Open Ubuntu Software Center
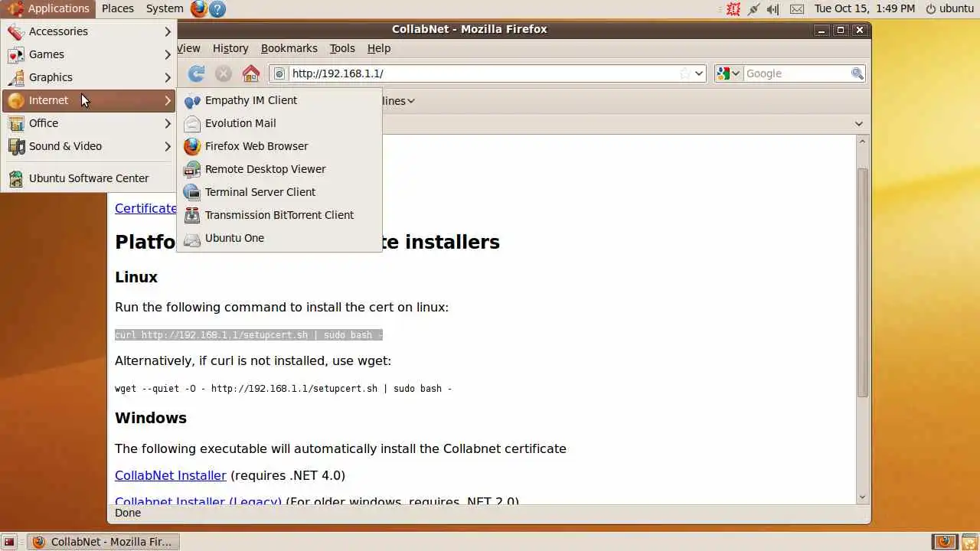This screenshot has height=551, width=980. click(89, 178)
